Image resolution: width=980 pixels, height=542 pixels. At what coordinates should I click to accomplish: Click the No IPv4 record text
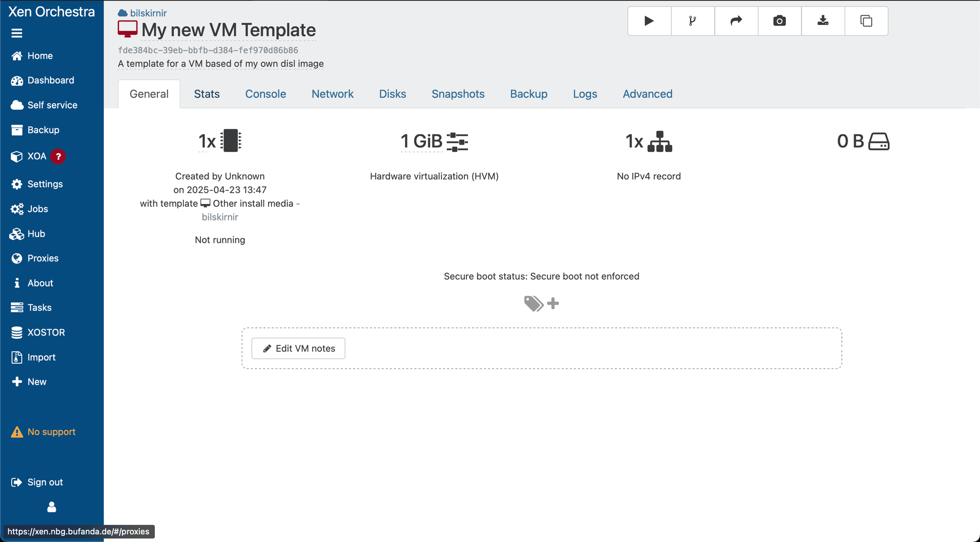pos(649,176)
